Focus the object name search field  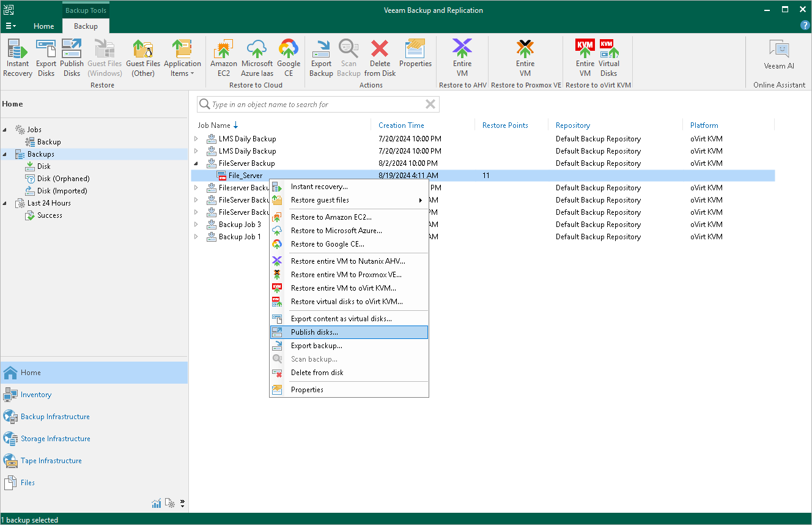(318, 105)
